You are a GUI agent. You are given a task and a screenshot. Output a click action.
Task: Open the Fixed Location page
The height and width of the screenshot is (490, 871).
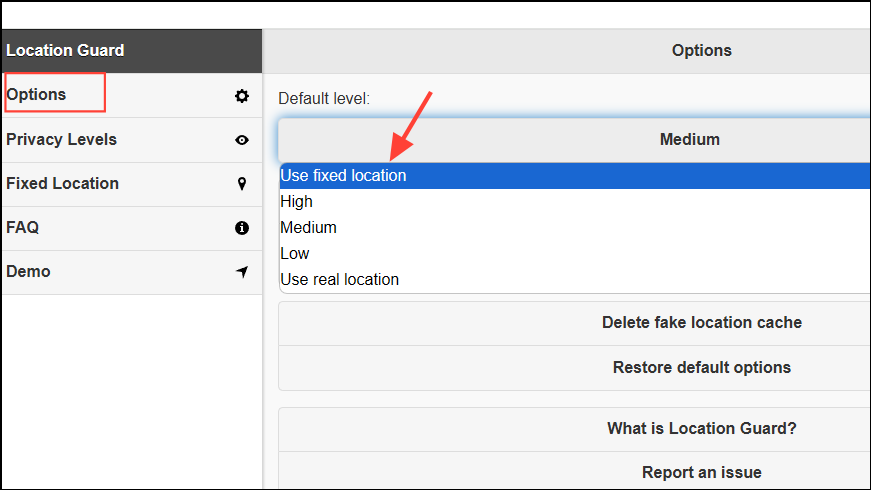point(63,184)
